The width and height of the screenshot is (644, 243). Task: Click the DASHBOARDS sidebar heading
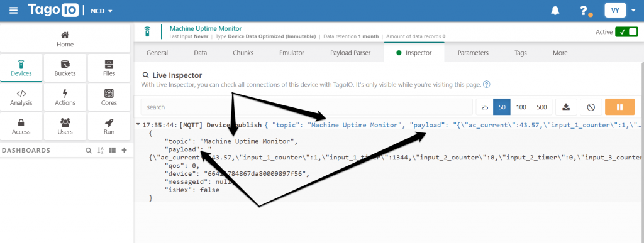point(26,151)
